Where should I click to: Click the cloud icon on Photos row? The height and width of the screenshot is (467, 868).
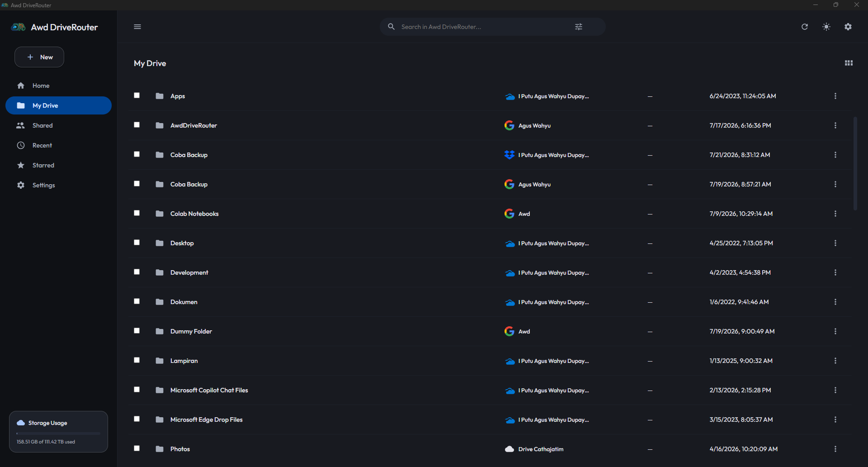pyautogui.click(x=509, y=449)
